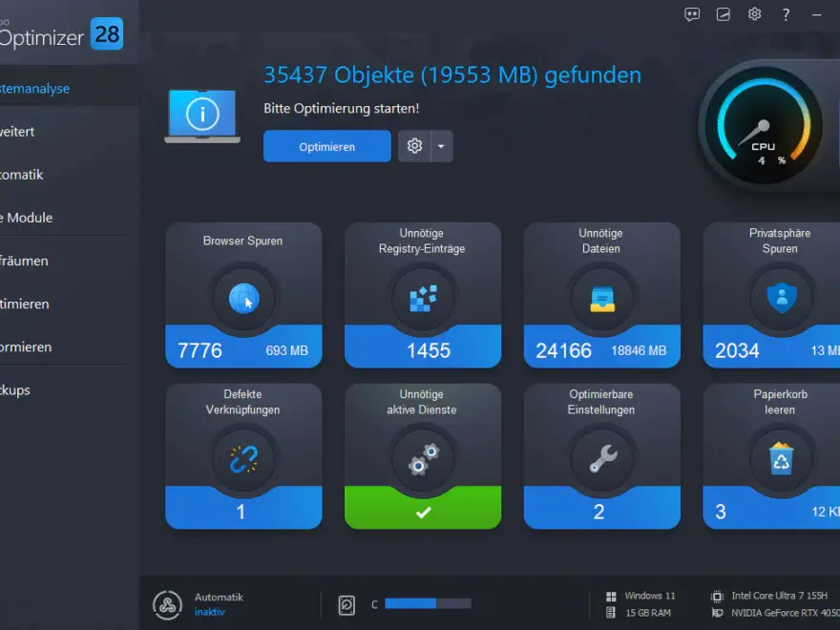Click the 693 MB Browser Spuren size
Viewport: 840px width, 630px height.
pos(287,351)
